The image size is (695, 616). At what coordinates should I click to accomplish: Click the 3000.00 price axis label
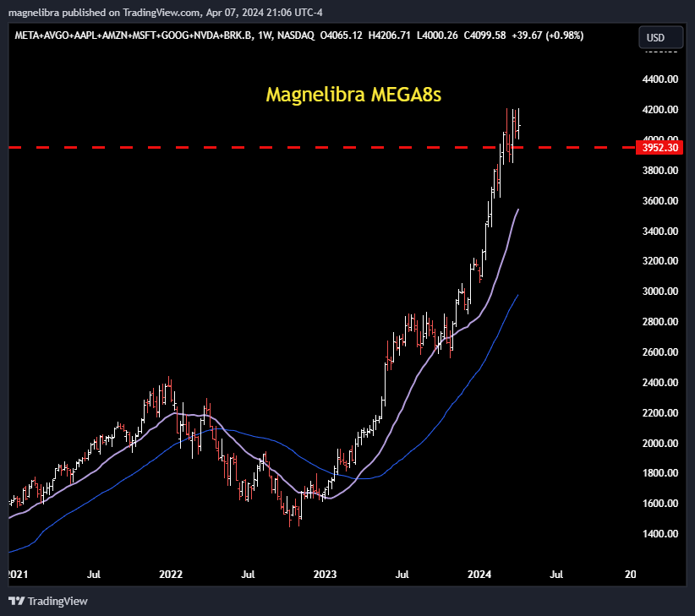660,292
